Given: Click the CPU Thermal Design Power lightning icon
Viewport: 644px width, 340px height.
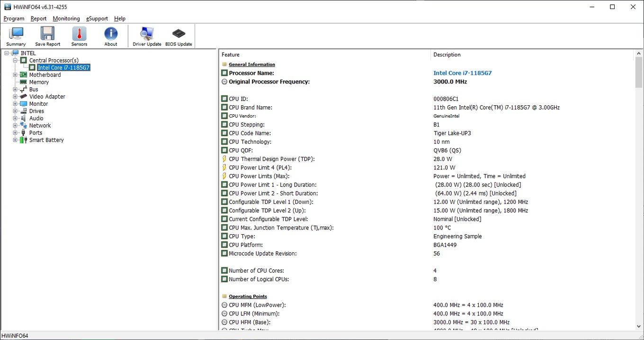Looking at the screenshot, I should (224, 159).
